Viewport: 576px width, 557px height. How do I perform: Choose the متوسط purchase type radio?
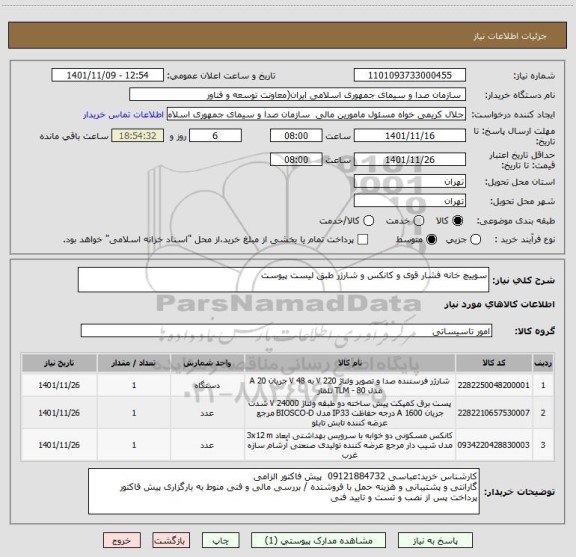click(431, 240)
